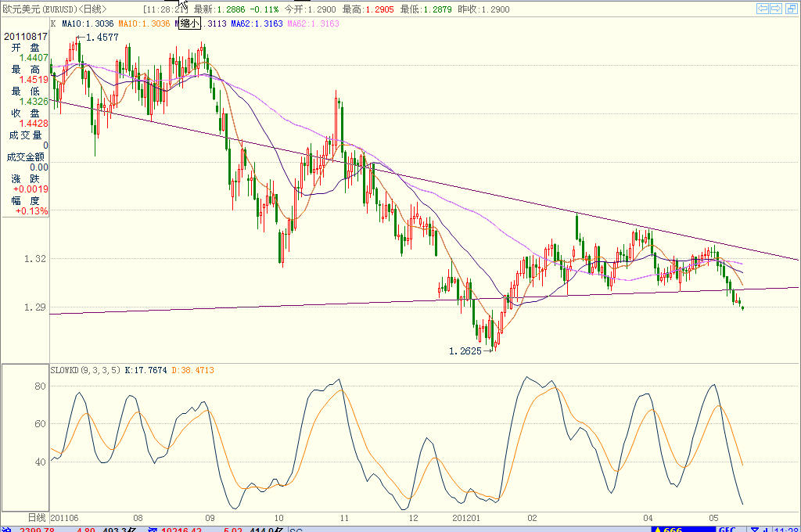Select the pink MA62:1.3163 indicator label

pos(313,23)
